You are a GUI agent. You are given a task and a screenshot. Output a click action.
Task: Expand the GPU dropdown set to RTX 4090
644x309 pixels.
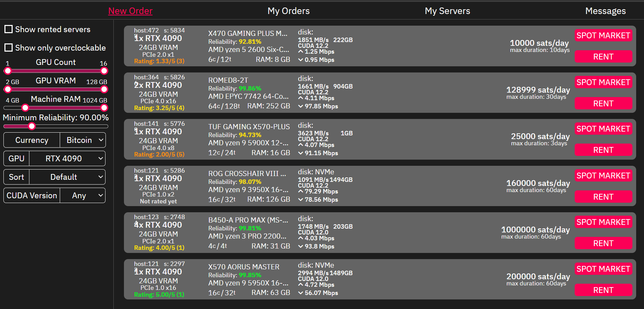pos(67,159)
